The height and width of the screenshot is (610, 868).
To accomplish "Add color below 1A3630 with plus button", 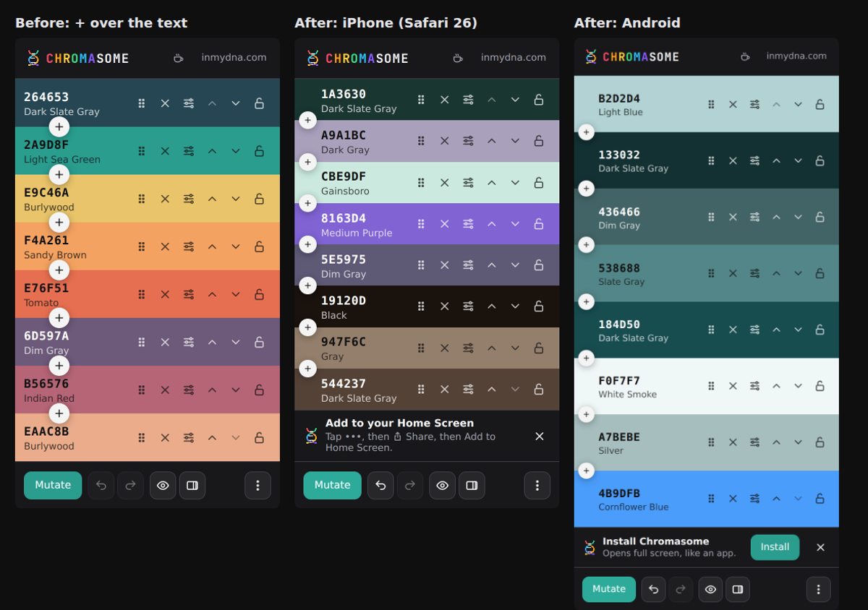I will [x=307, y=120].
